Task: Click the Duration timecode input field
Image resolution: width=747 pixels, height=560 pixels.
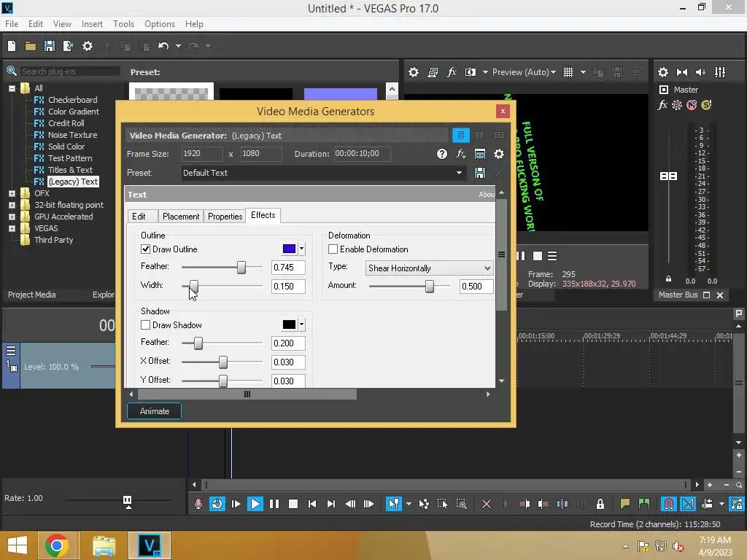Action: click(362, 154)
